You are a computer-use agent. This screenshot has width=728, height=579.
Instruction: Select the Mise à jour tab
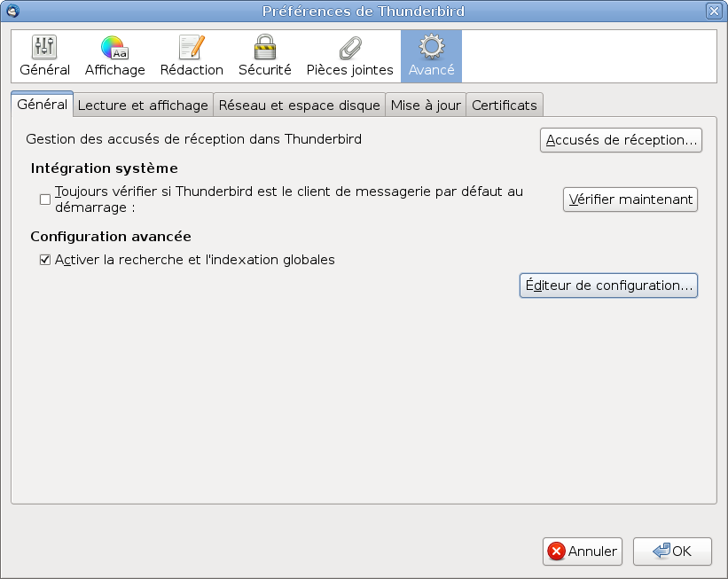(426, 105)
